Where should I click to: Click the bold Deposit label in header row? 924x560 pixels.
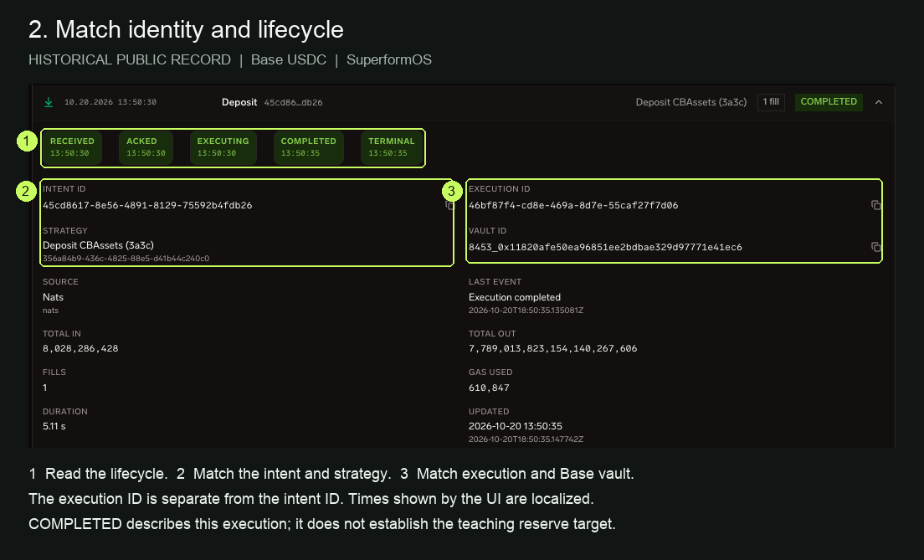click(239, 102)
